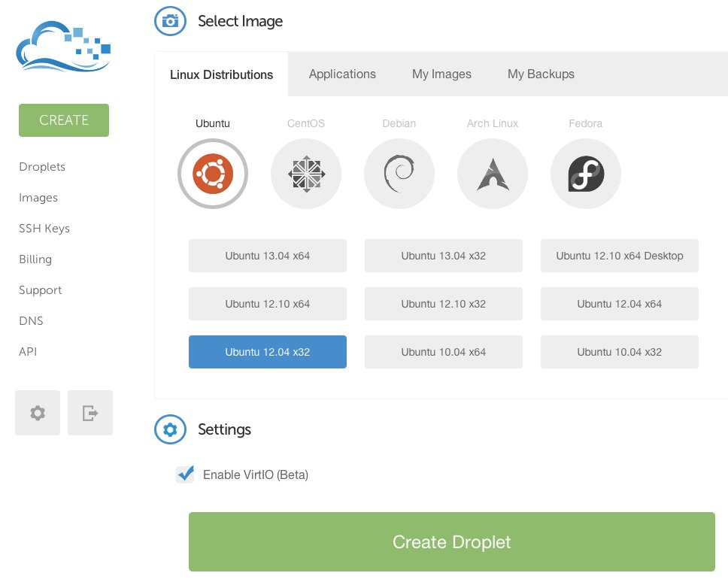Open account settings gear in sidebar
The image size is (728, 579).
pyautogui.click(x=38, y=413)
